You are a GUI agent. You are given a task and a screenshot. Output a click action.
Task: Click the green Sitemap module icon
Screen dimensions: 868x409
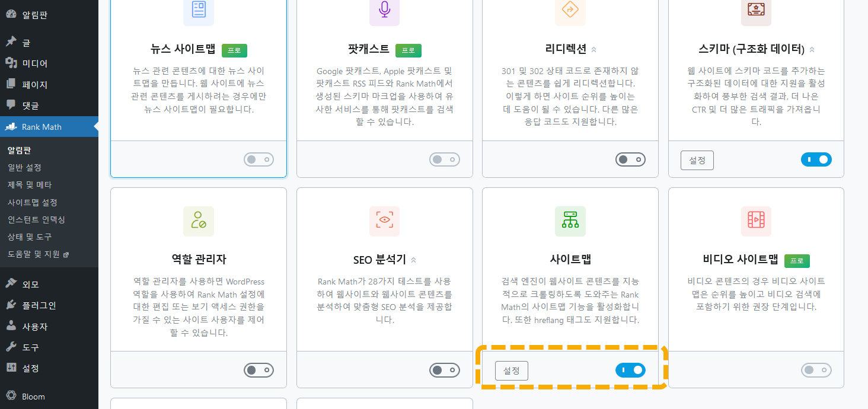pos(570,222)
